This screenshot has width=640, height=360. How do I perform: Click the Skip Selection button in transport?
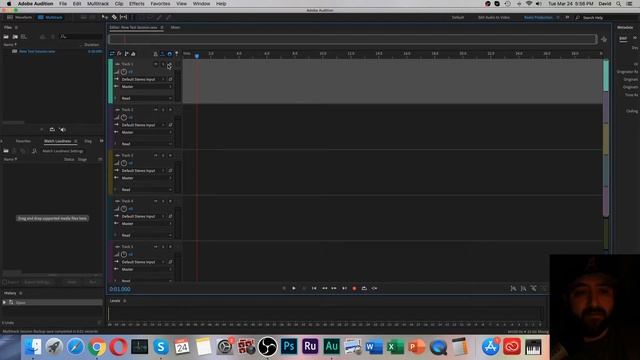tap(374, 289)
